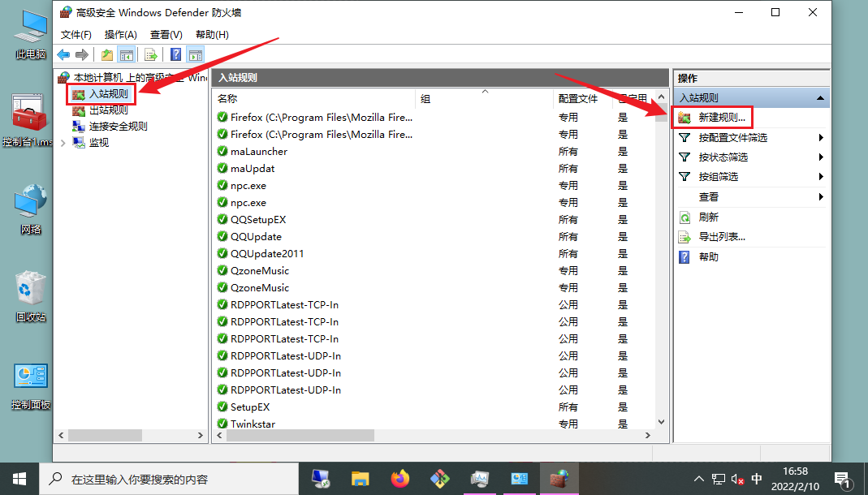Open the notification center icon
The height and width of the screenshot is (495, 868).
pyautogui.click(x=843, y=479)
